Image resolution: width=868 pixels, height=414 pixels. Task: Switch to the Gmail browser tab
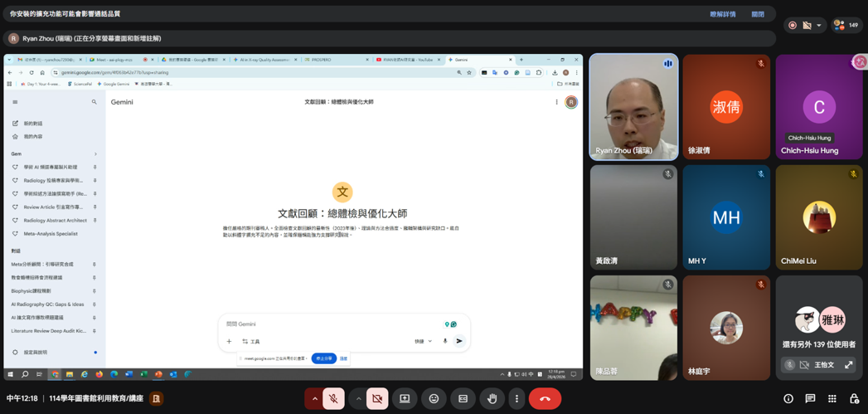pos(49,59)
